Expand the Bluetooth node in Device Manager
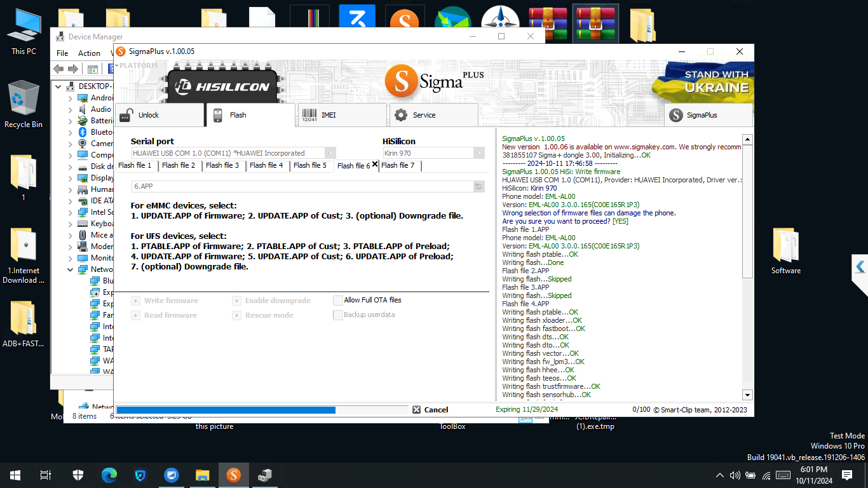The image size is (868, 488). click(71, 132)
